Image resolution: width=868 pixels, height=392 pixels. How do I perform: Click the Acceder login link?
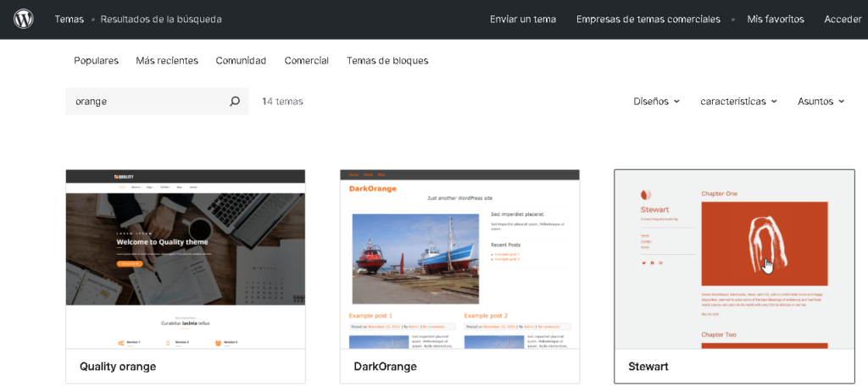843,19
